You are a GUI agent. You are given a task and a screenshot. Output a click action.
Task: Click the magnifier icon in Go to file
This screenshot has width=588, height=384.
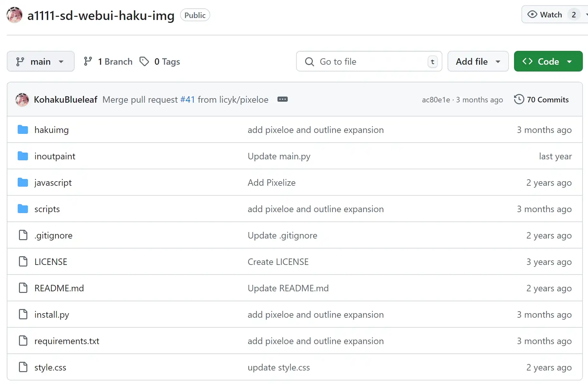(309, 61)
